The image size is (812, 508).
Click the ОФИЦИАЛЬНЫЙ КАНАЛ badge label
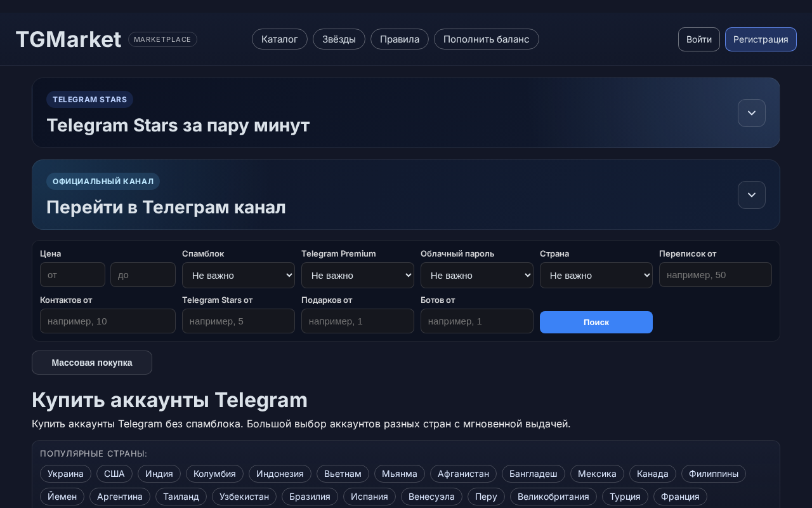coord(103,182)
